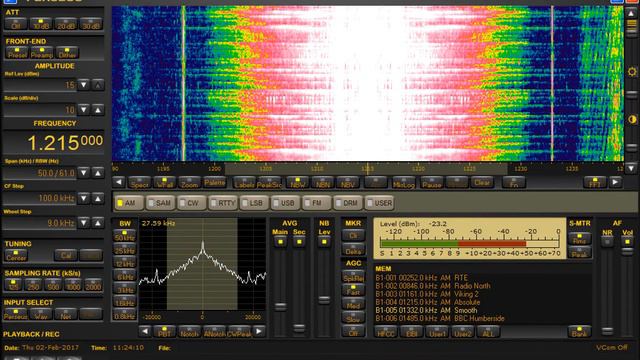Increase Span/RBW with up arrow
This screenshot has height=360, width=640.
(98, 173)
